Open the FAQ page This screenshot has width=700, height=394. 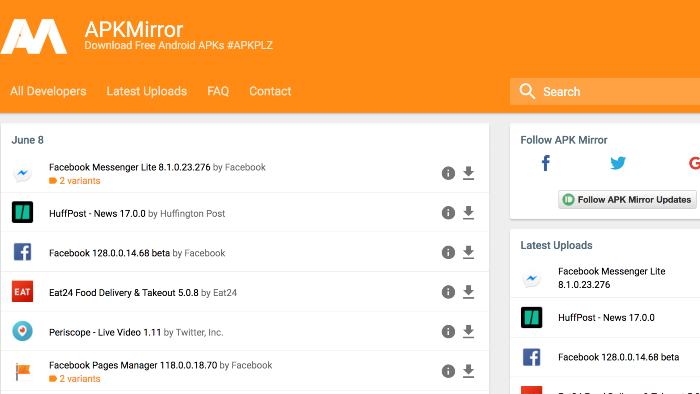pos(218,91)
